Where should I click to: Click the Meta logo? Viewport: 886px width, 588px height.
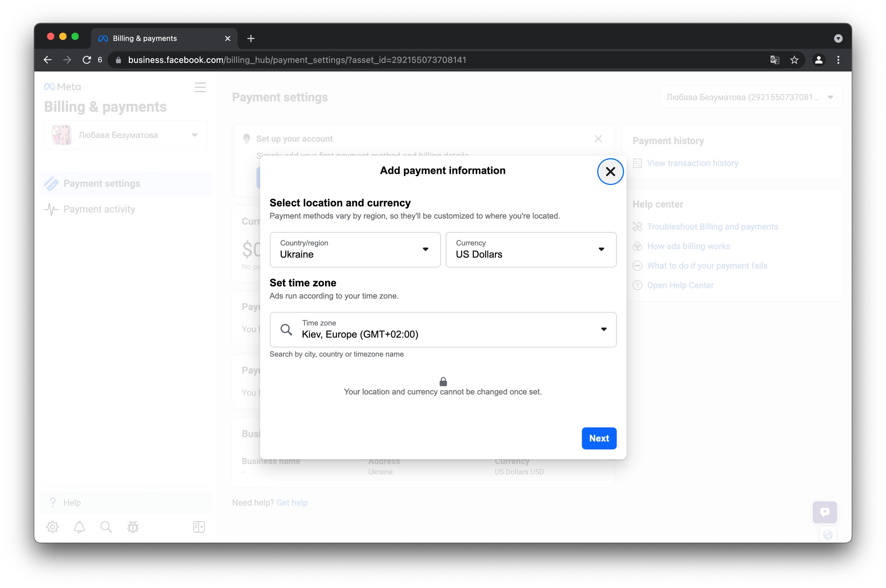(62, 87)
